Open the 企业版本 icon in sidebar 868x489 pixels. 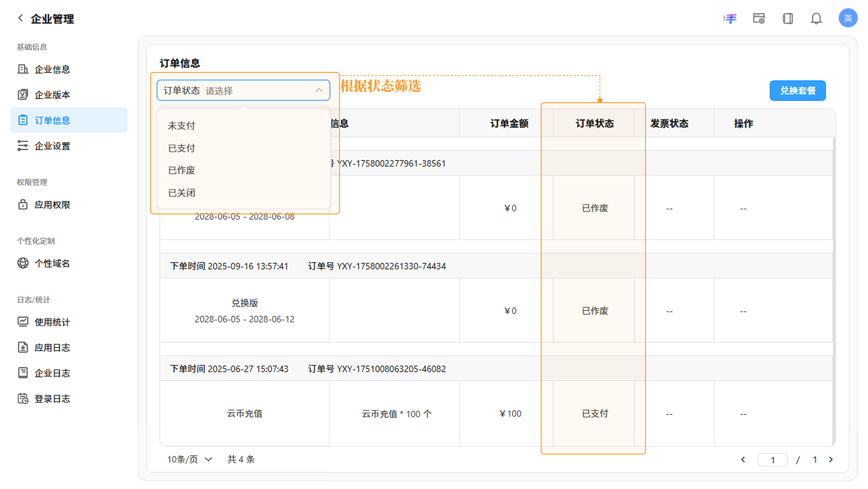tap(23, 94)
